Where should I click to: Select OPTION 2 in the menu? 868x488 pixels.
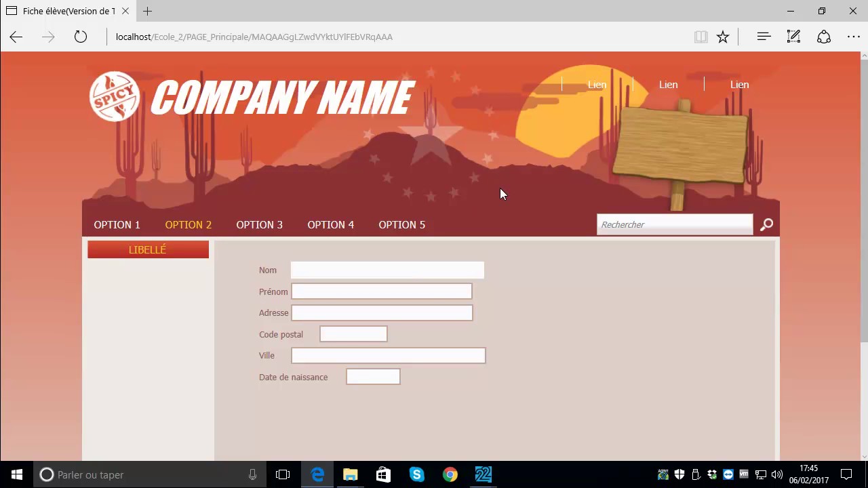click(x=189, y=225)
